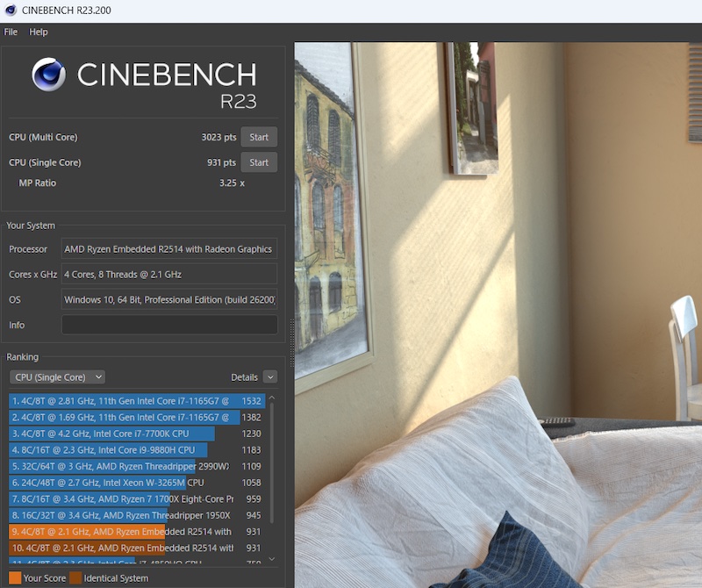Select ranking row 10 identical system R2514
The height and width of the screenshot is (588, 702).
136,549
